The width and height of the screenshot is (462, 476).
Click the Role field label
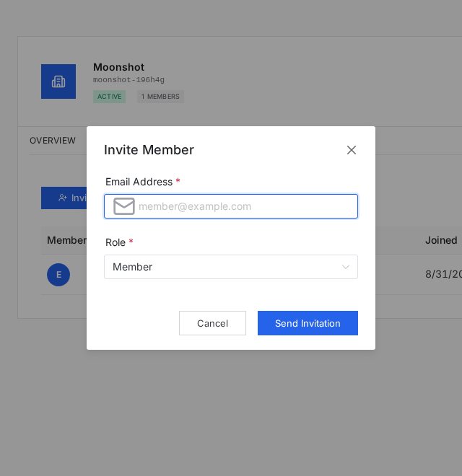click(x=115, y=242)
